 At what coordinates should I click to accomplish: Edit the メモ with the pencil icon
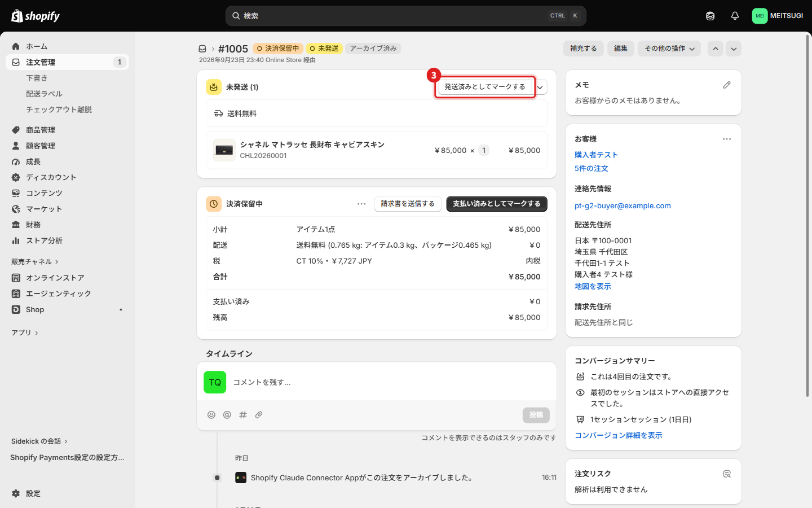click(727, 85)
